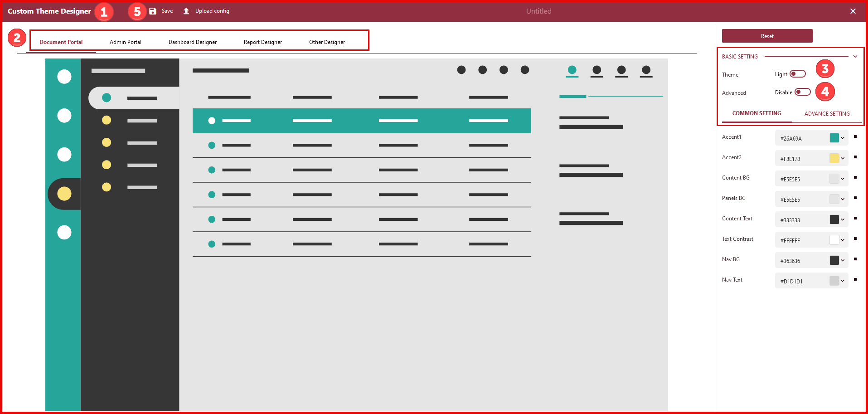
Task: Open the Accent2 color dropdown
Action: (x=842, y=158)
